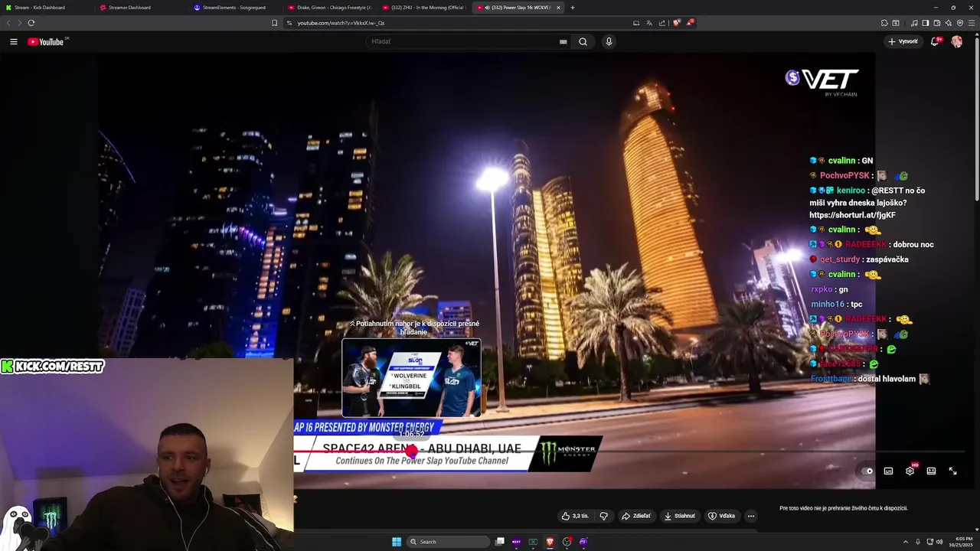This screenshot has height=551, width=980.
Task: Go to YouTube home via logo
Action: pyautogui.click(x=47, y=41)
